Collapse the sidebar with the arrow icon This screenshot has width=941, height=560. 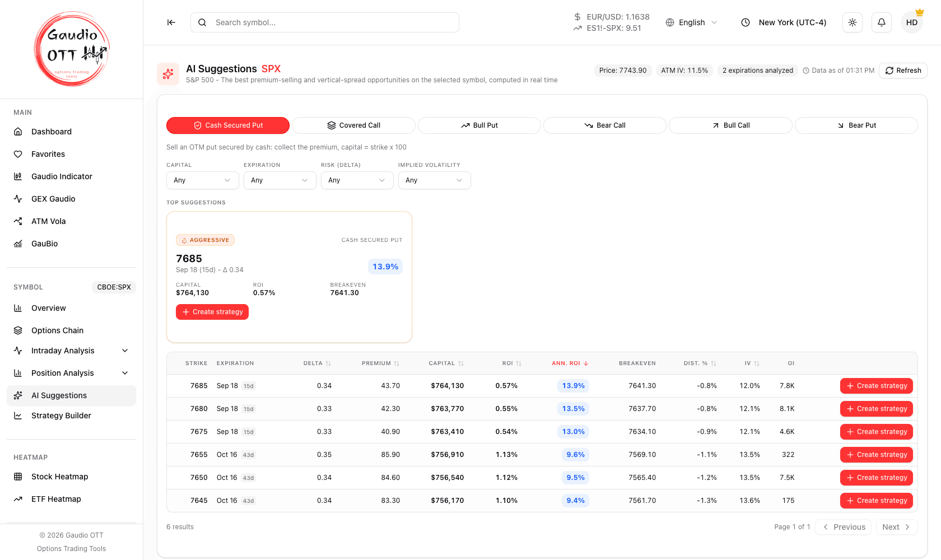pyautogui.click(x=171, y=22)
